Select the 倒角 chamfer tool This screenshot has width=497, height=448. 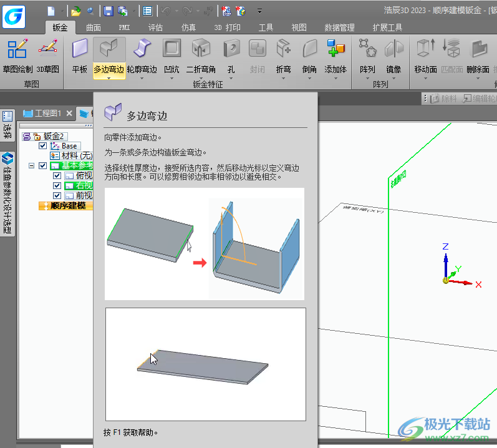pos(309,56)
